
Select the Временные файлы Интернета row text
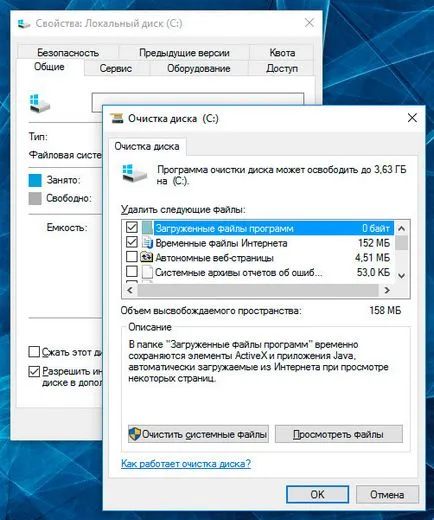click(221, 243)
